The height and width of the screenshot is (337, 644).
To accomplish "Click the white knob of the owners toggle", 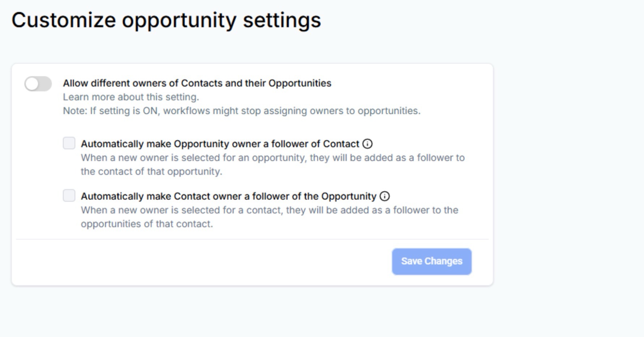I will [x=32, y=84].
